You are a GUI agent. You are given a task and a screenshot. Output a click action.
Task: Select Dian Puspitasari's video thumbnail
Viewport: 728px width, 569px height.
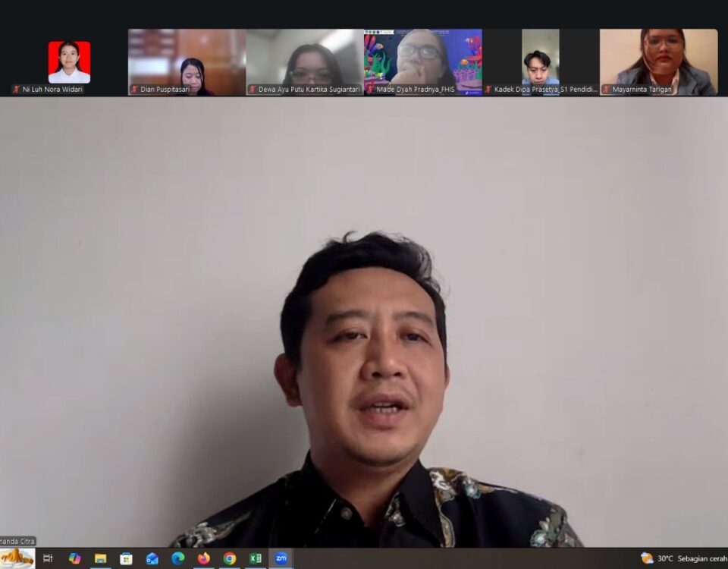coord(187,61)
